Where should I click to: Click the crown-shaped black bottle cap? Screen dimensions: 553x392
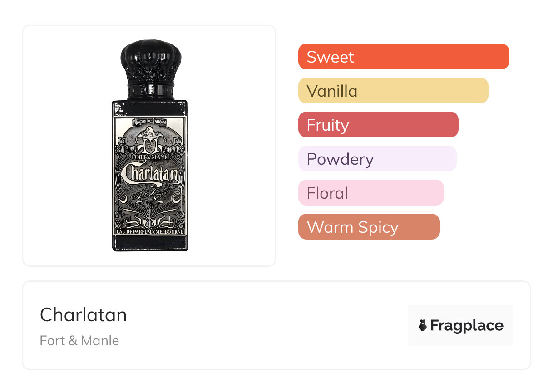(x=151, y=64)
